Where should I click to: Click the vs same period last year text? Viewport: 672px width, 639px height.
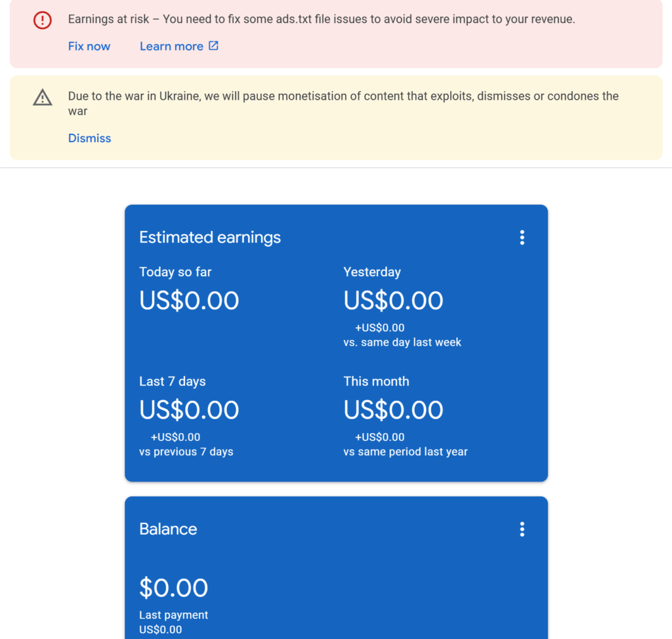[x=406, y=452]
